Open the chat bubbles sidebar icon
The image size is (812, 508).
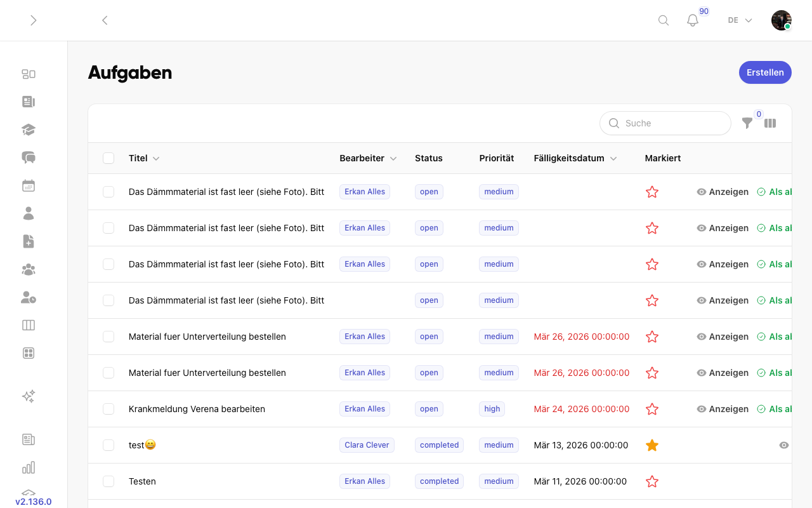[29, 157]
